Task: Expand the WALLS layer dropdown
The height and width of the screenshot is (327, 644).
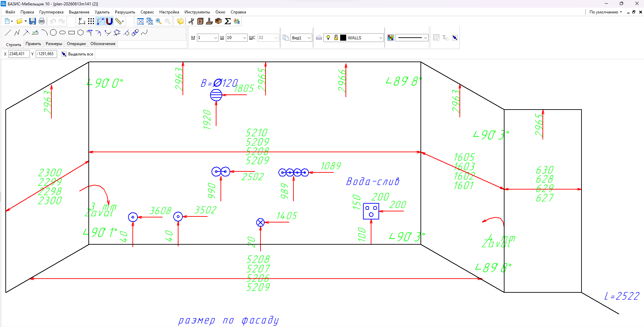Action: pos(380,38)
